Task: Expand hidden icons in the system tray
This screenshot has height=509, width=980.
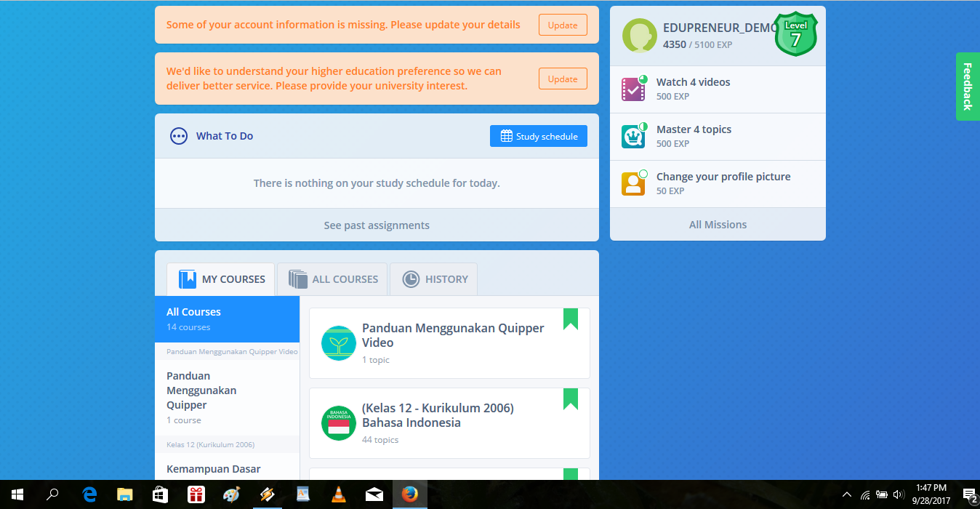Action: pos(846,494)
